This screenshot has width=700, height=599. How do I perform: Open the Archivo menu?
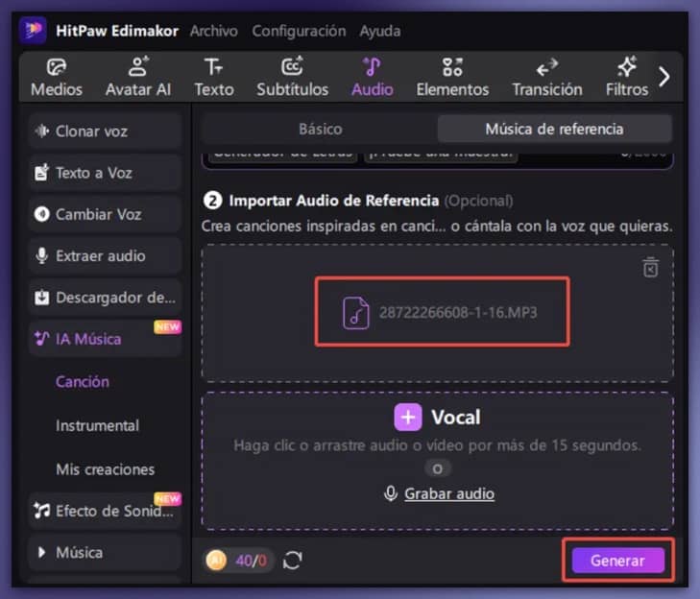coord(214,31)
